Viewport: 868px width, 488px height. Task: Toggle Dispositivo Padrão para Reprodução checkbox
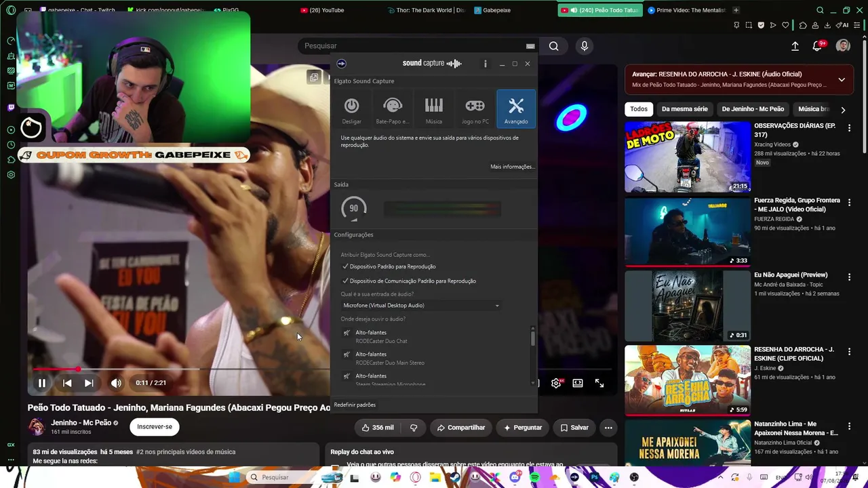(x=389, y=266)
